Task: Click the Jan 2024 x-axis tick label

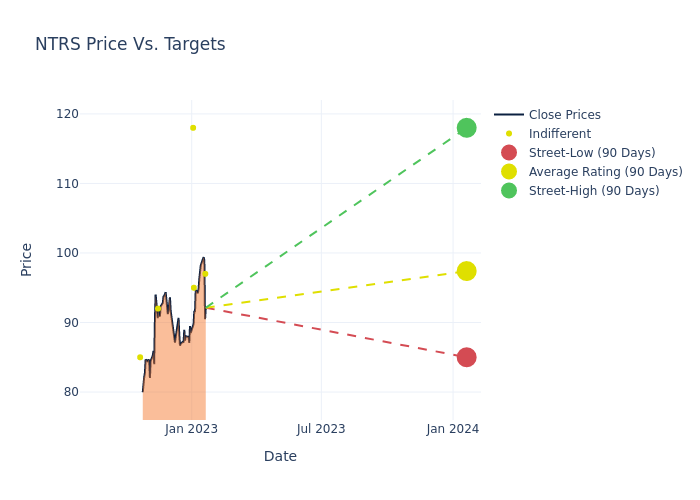Action: tap(453, 429)
